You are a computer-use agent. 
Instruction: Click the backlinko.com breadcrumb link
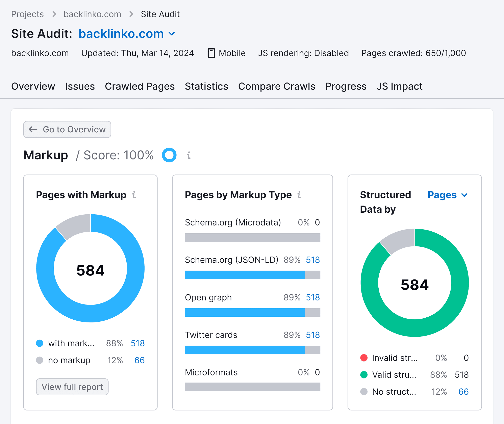pyautogui.click(x=92, y=14)
